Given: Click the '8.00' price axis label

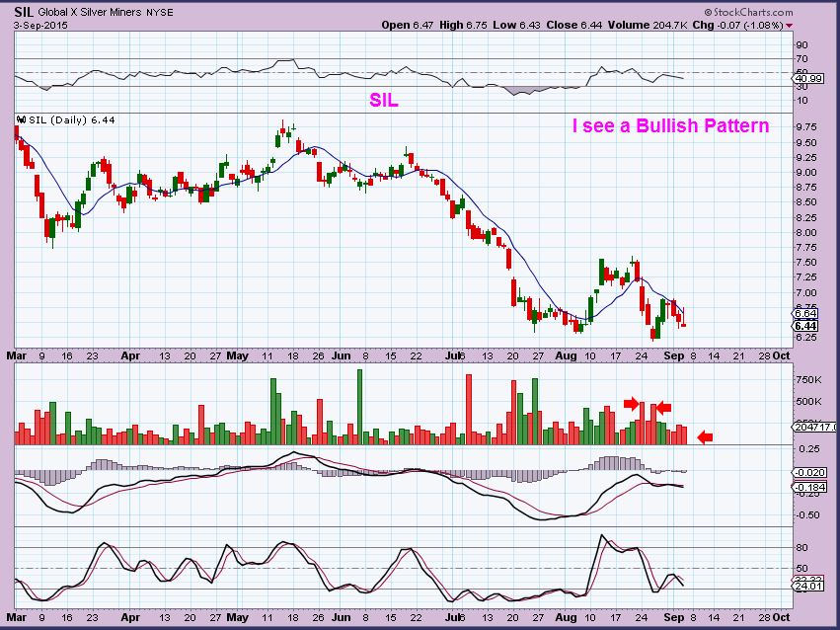Looking at the screenshot, I should pyautogui.click(x=806, y=233).
